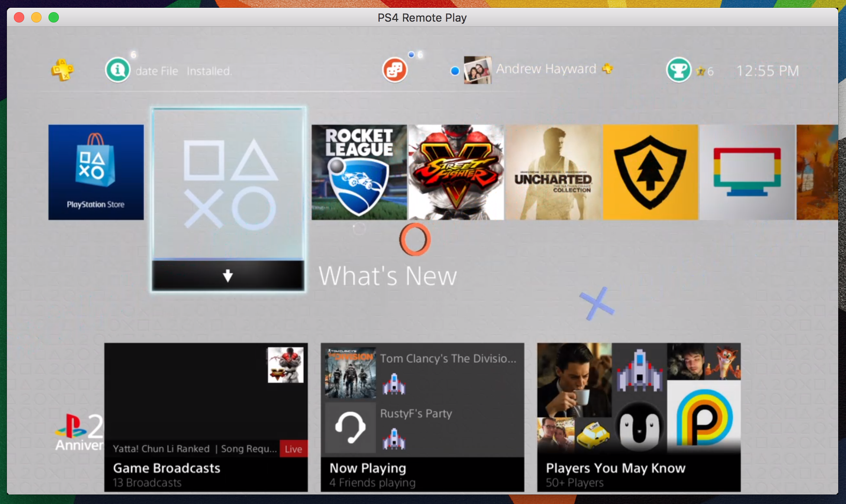
Task: Open Tom Clancy's The Division activity
Action: click(x=420, y=369)
